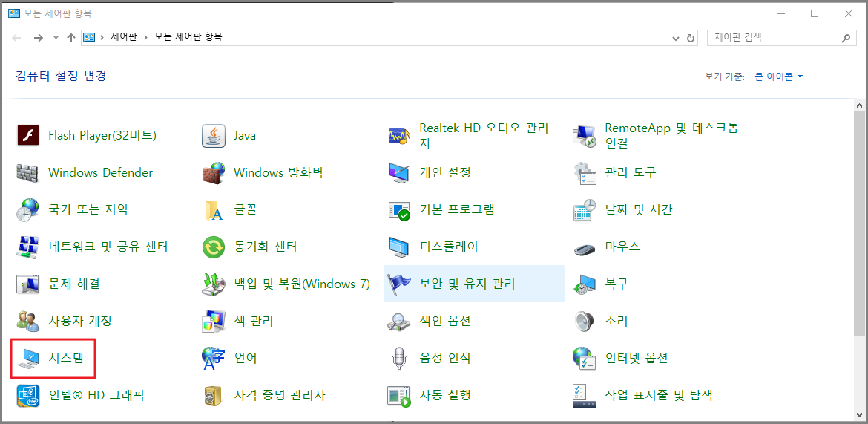Open 백업 및 복원(Windows 7) icon
This screenshot has height=424, width=868.
point(213,284)
